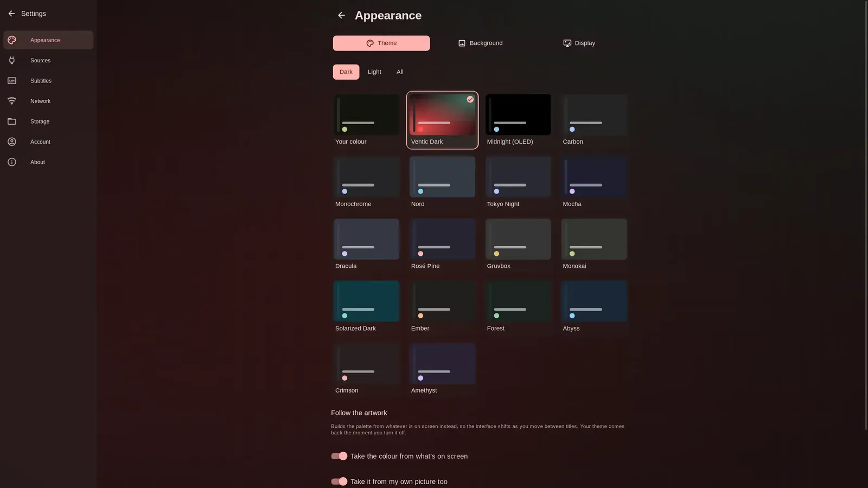Click the image icon on the Background tab
This screenshot has height=488, width=868.
[462, 43]
